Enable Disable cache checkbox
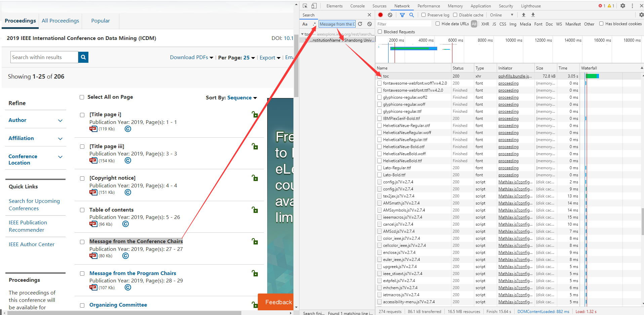 pyautogui.click(x=455, y=15)
